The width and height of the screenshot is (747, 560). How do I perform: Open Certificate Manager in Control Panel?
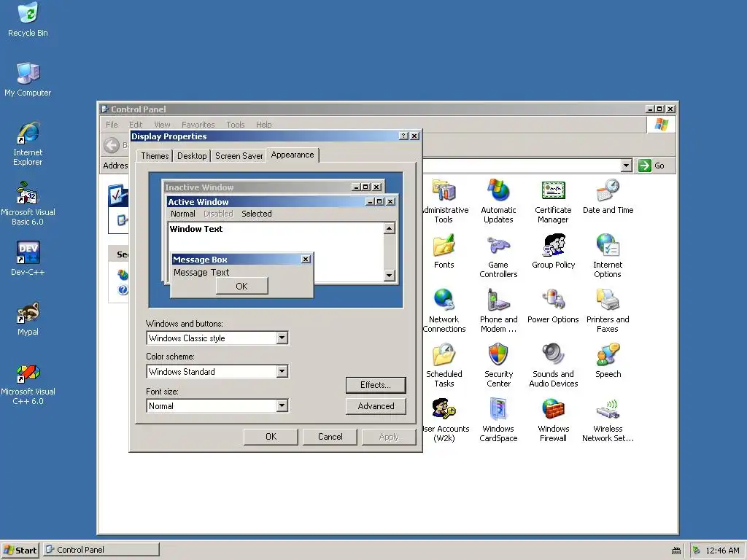click(x=553, y=190)
